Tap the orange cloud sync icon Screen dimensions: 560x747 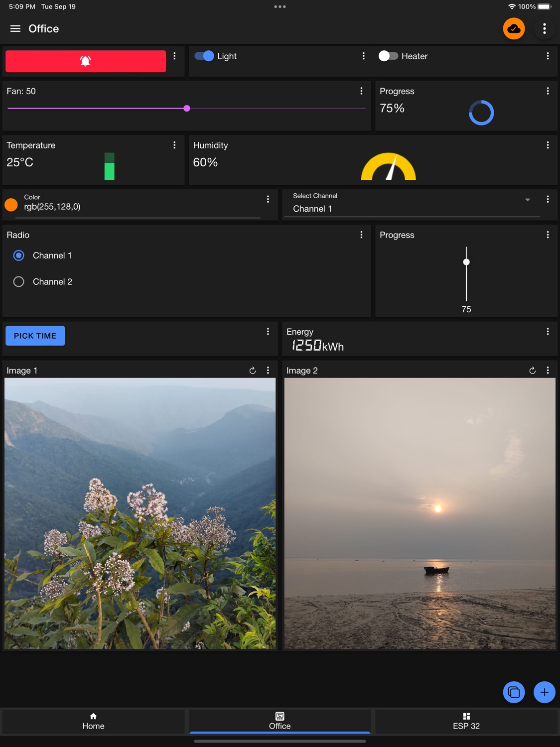click(x=514, y=28)
